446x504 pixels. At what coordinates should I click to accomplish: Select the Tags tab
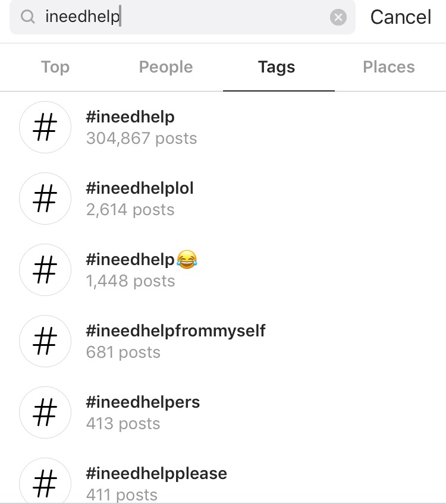pos(277,67)
